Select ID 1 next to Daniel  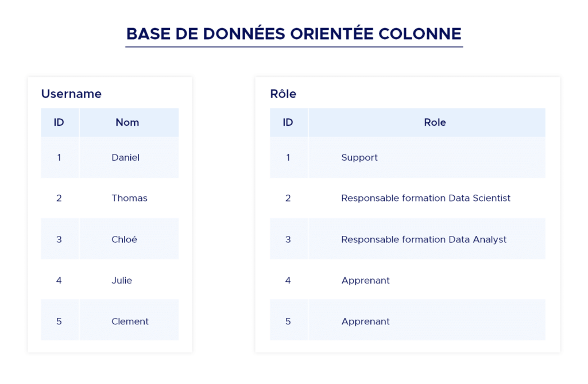point(59,157)
